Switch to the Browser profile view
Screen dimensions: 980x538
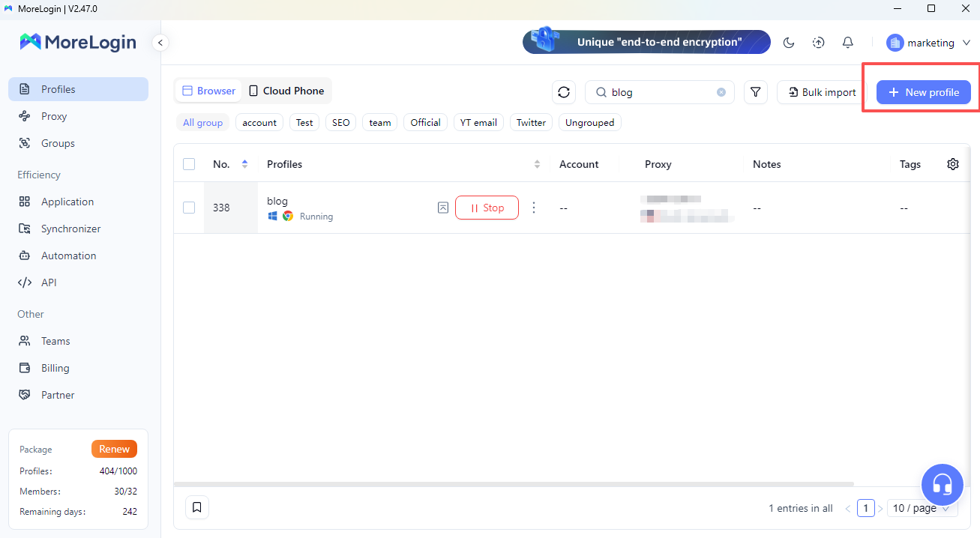[x=208, y=90]
